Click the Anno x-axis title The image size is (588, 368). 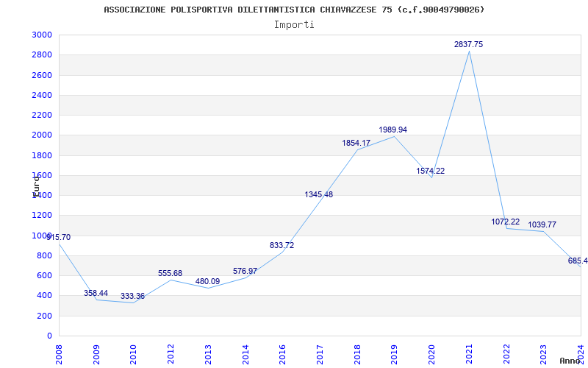click(569, 361)
